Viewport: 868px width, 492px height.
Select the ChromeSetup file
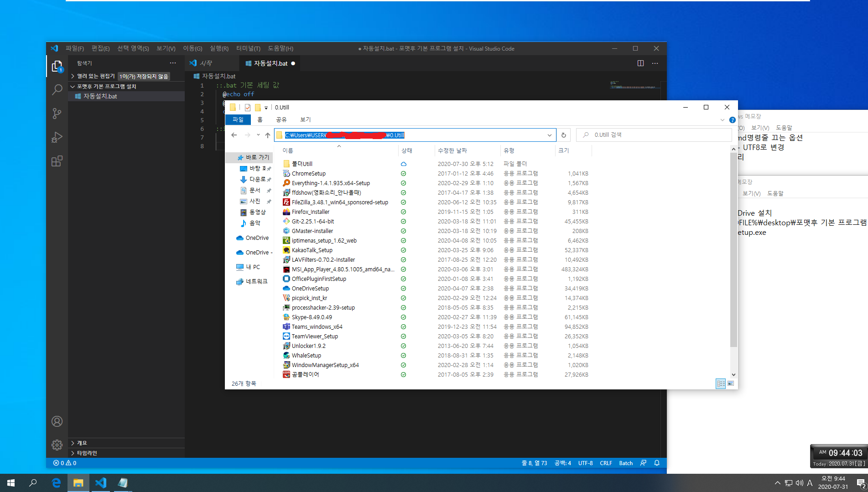tap(309, 174)
